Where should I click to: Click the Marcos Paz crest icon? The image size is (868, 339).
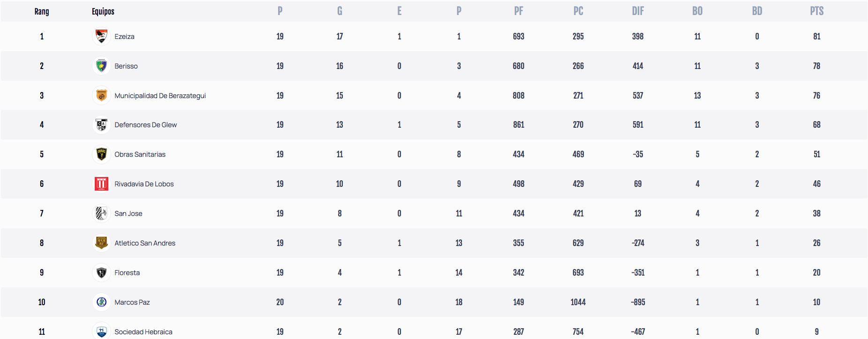coord(101,302)
